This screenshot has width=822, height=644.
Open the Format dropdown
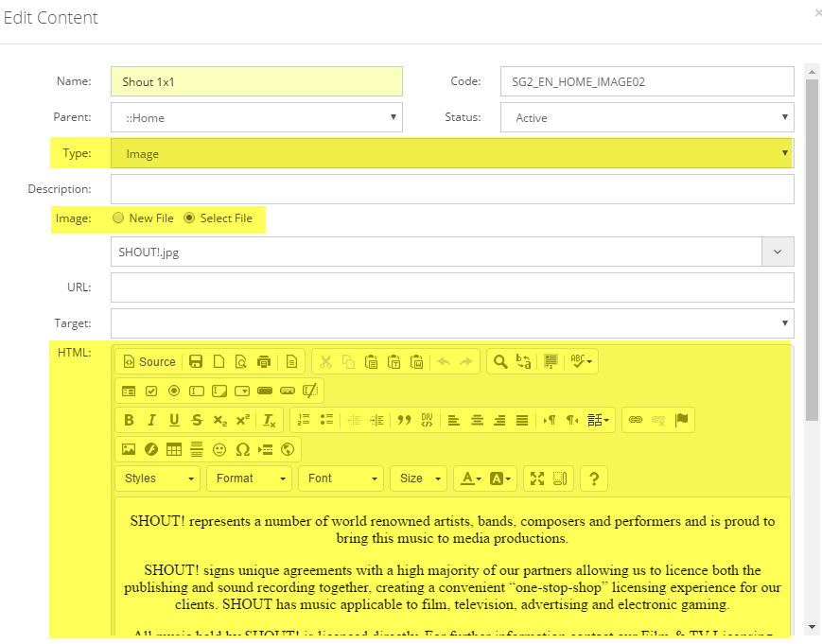click(249, 479)
